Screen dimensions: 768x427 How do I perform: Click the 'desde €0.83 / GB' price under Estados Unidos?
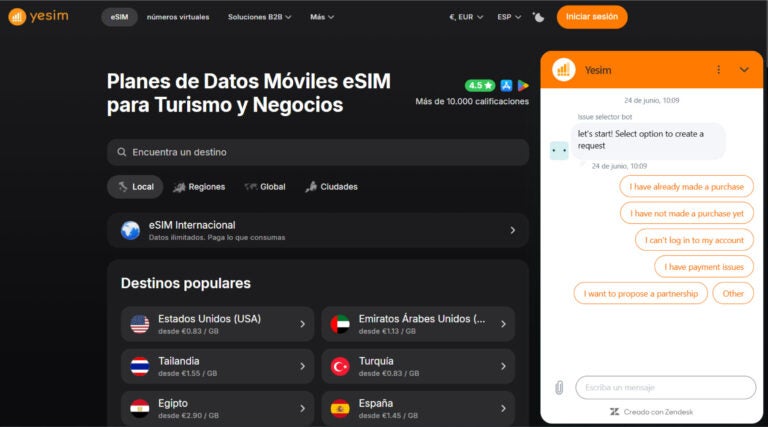point(188,332)
